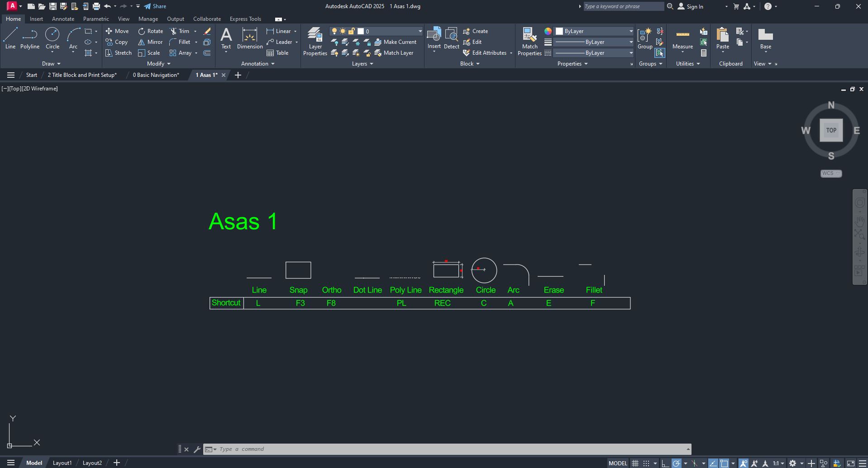Open the layer name dropdown list
The image size is (868, 468).
coord(420,31)
